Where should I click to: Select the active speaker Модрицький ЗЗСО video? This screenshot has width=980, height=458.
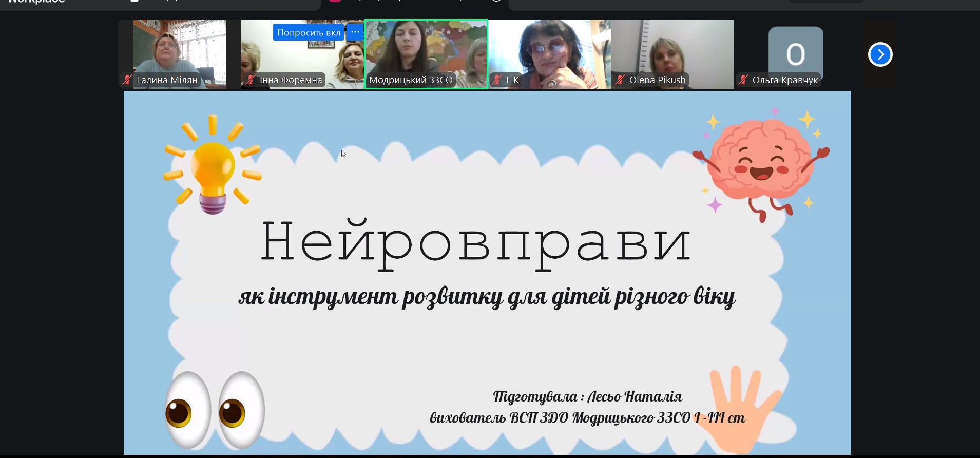(426, 49)
